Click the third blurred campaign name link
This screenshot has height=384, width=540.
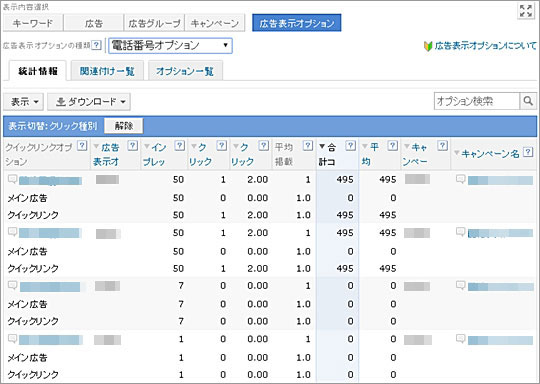pos(500,287)
